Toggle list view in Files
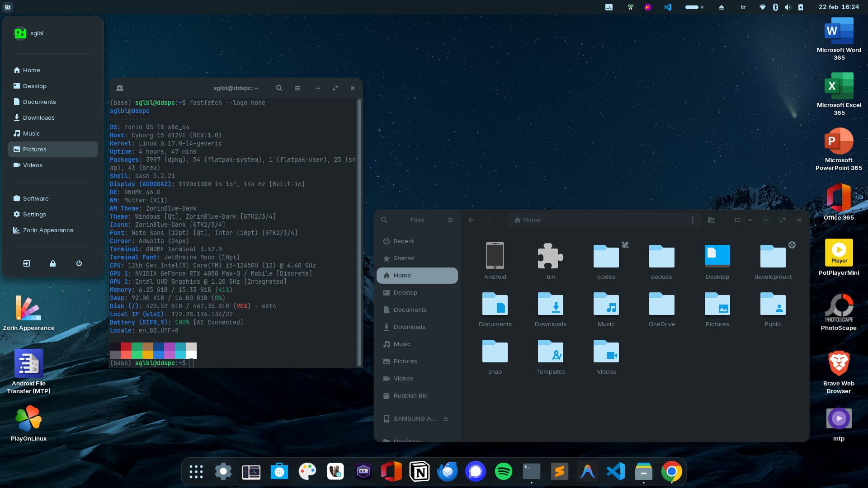 click(x=737, y=220)
